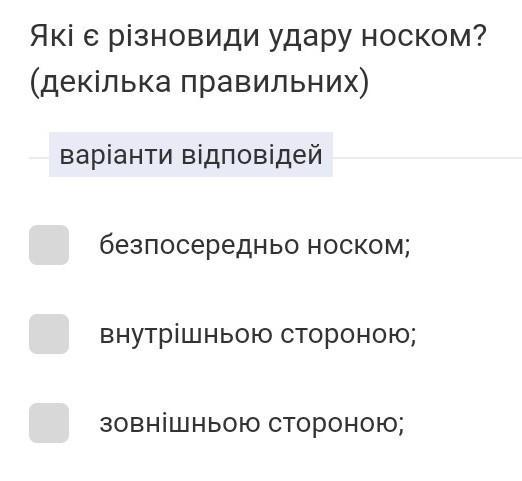Viewport: 522px width, 481px height.
Task: Click the question text about удару носком
Action: [x=258, y=37]
